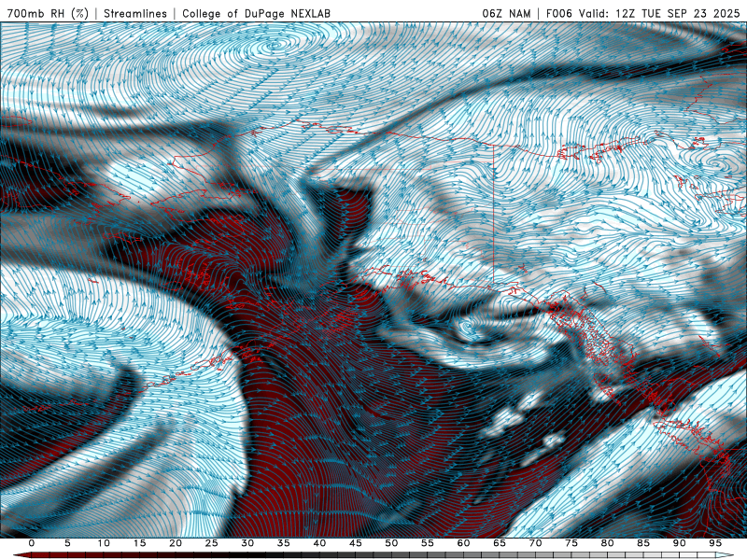Click the colorbar label "70"
747x560 pixels.
[535, 543]
